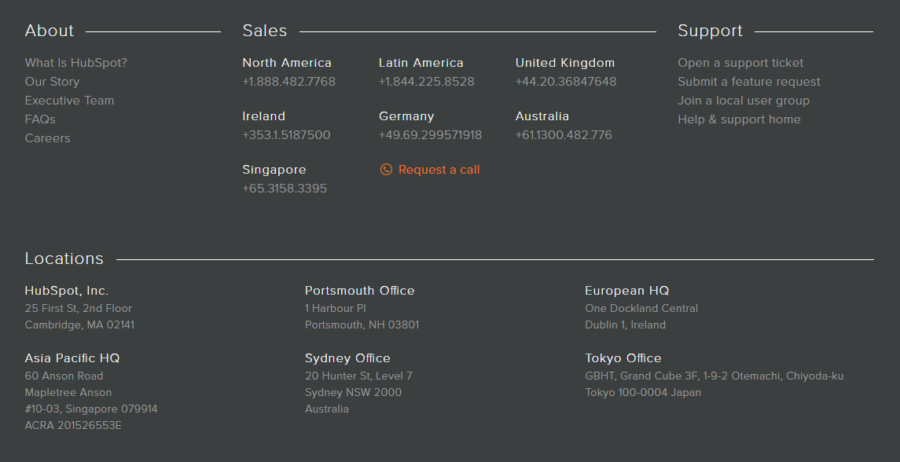Click the Australia sales phone number

point(563,135)
